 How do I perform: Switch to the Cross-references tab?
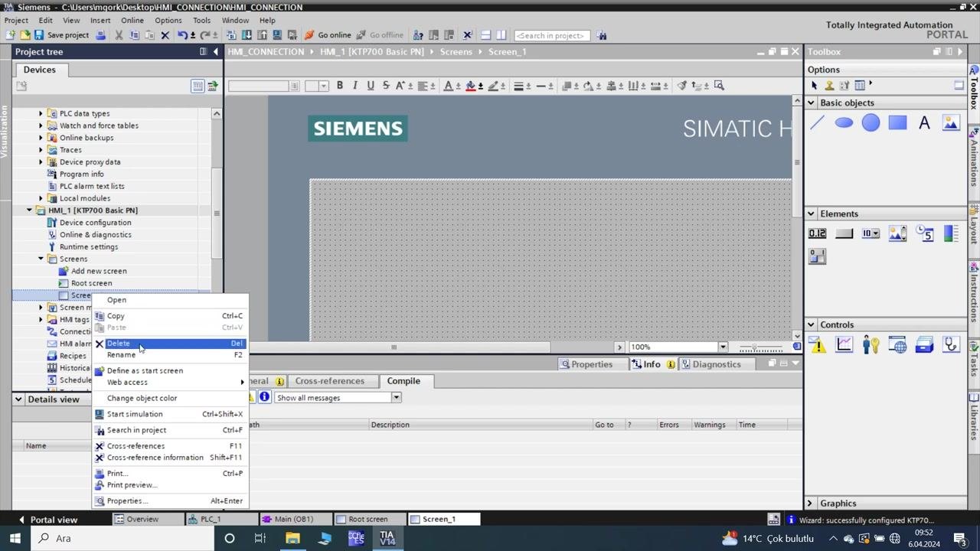329,381
